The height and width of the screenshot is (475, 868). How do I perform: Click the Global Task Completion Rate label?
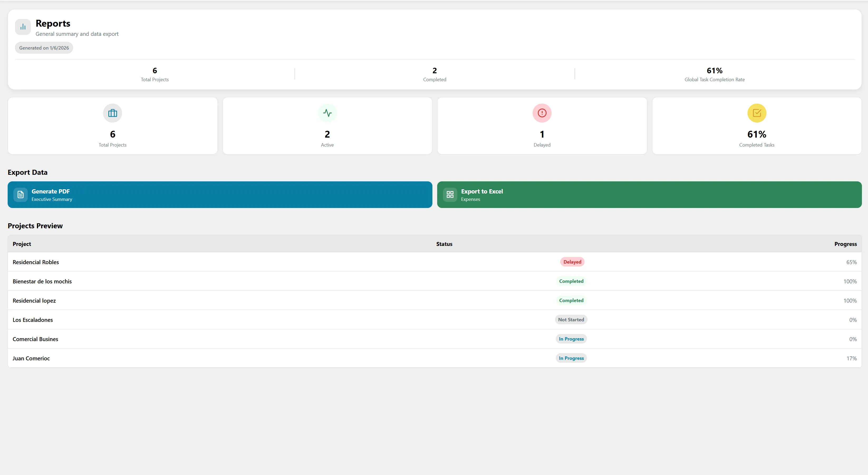coord(714,80)
